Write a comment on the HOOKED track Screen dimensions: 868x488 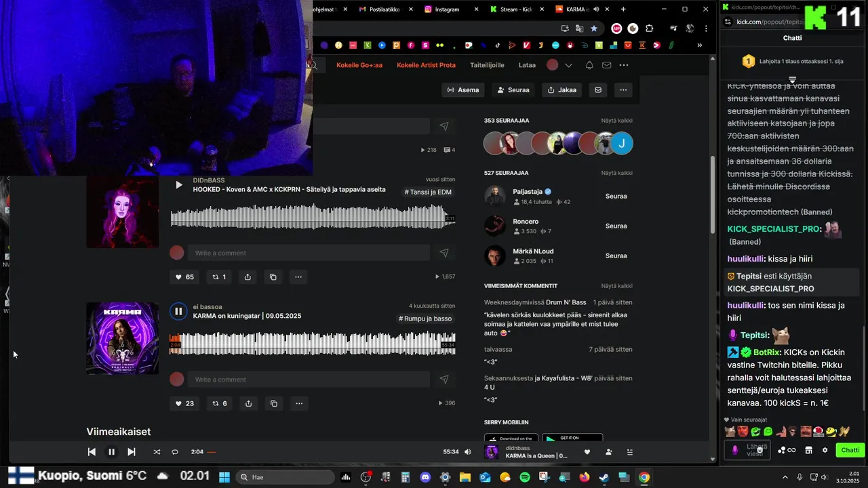click(x=309, y=253)
